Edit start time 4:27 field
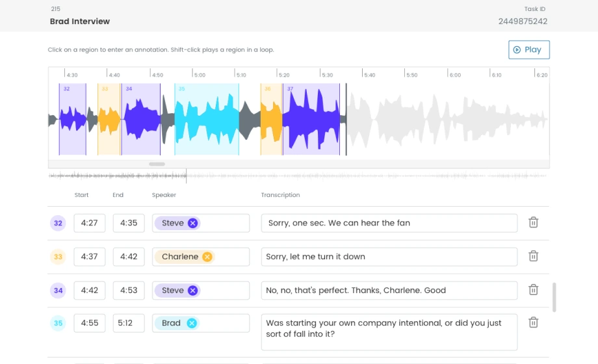The image size is (598, 364). [x=89, y=223]
